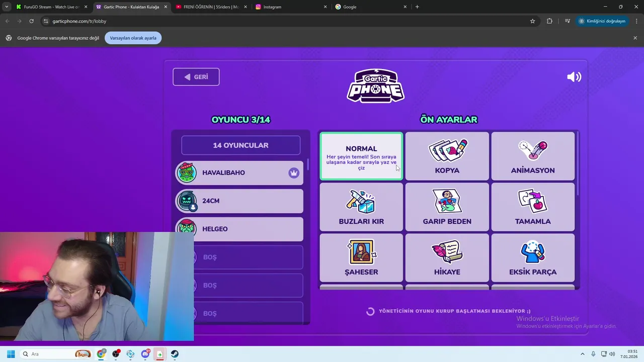Open the 14 OYUNCULAR player count selector
Viewport: 644px width, 362px height.
coord(240,145)
